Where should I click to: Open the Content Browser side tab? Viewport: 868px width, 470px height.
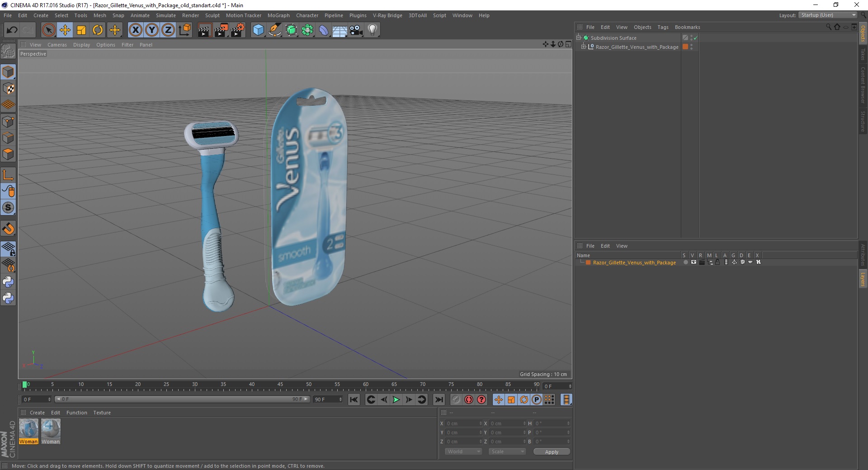pos(863,85)
